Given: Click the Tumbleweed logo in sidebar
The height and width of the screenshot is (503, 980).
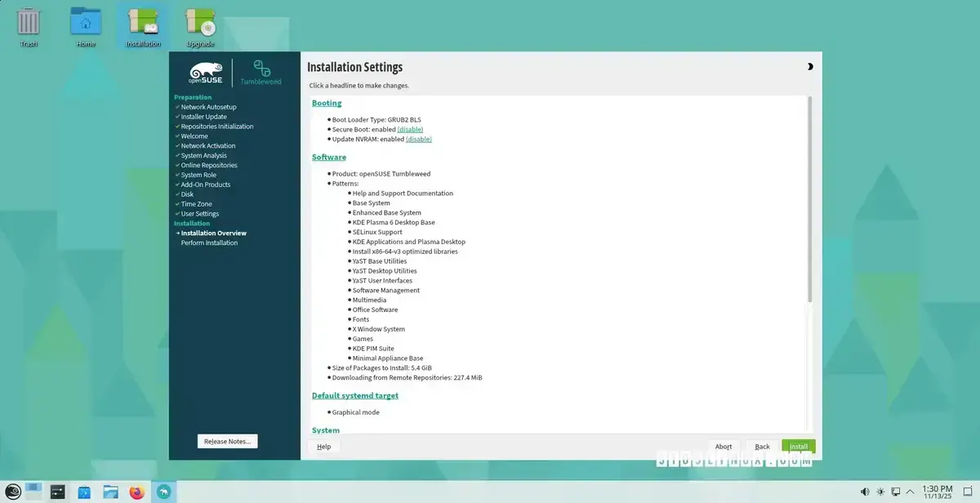Looking at the screenshot, I should click(x=261, y=72).
